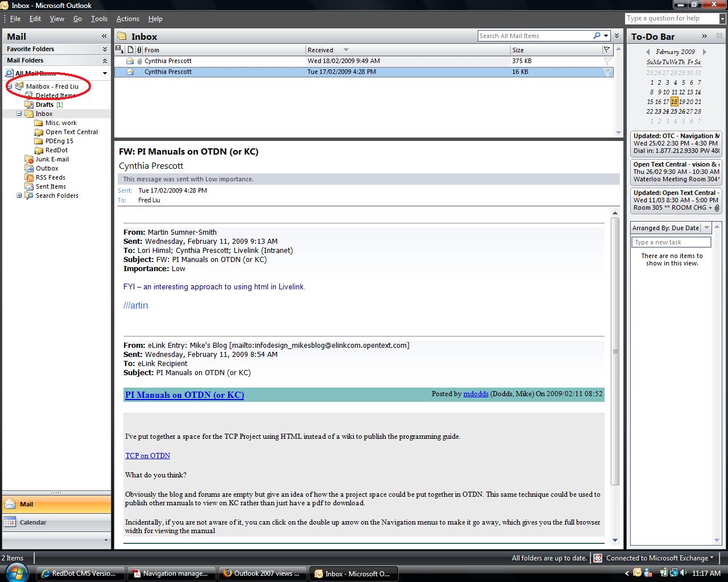Click the Search Folders magnifier icon
Screen dimensions: 728x582
coord(29,196)
